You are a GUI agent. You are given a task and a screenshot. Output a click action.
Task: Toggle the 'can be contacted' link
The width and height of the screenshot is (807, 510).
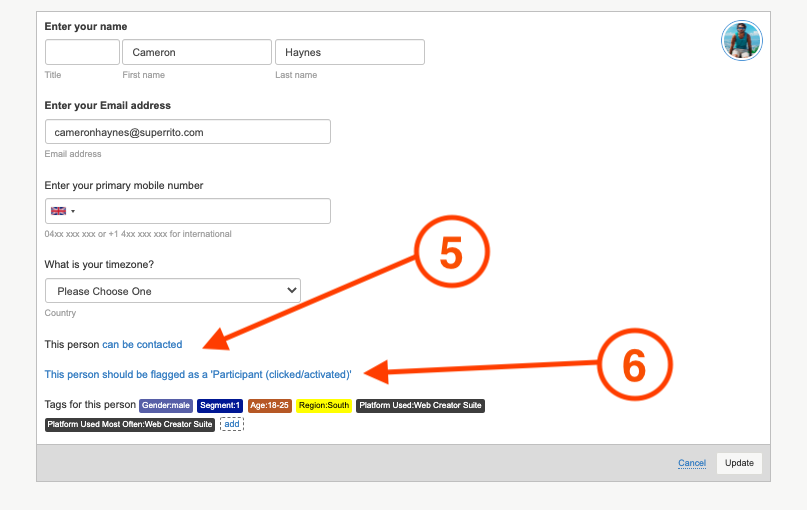(142, 345)
